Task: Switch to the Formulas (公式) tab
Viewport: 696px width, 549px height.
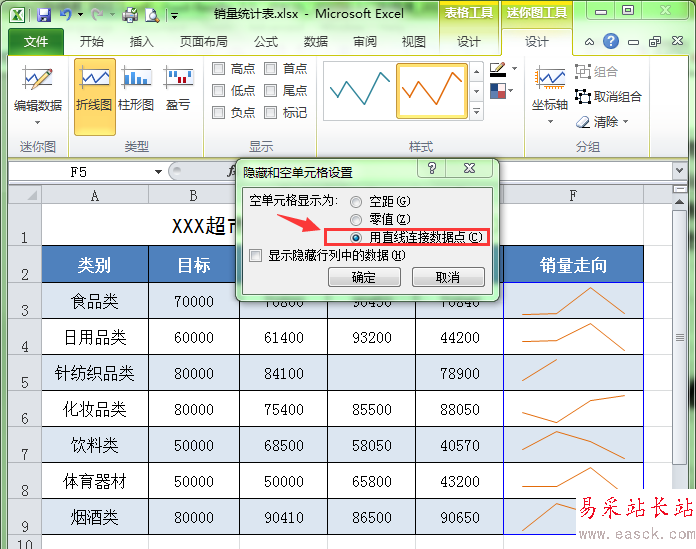Action: point(266,42)
